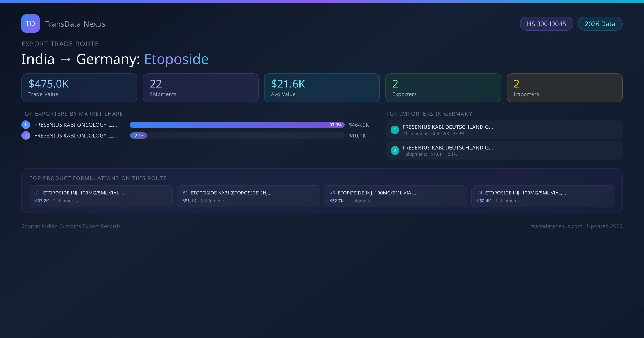Select first importer with 21 shipments

tap(504, 130)
